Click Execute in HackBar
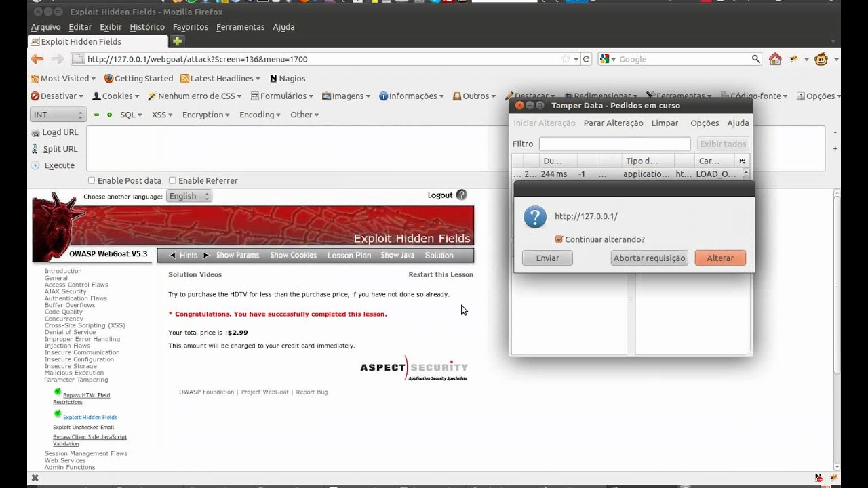 [x=53, y=165]
